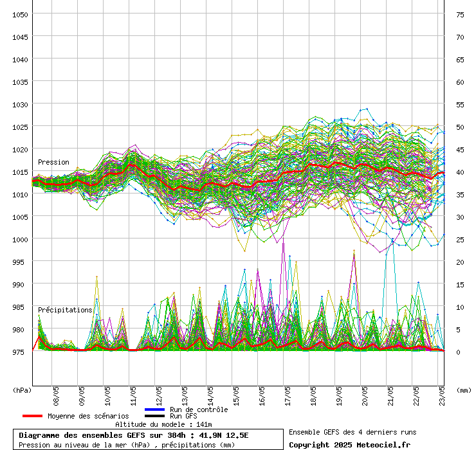The height and width of the screenshot is (450, 476).
Task: Click 'Copyright 2025 Meteociel.fr' text
Action: [350, 445]
